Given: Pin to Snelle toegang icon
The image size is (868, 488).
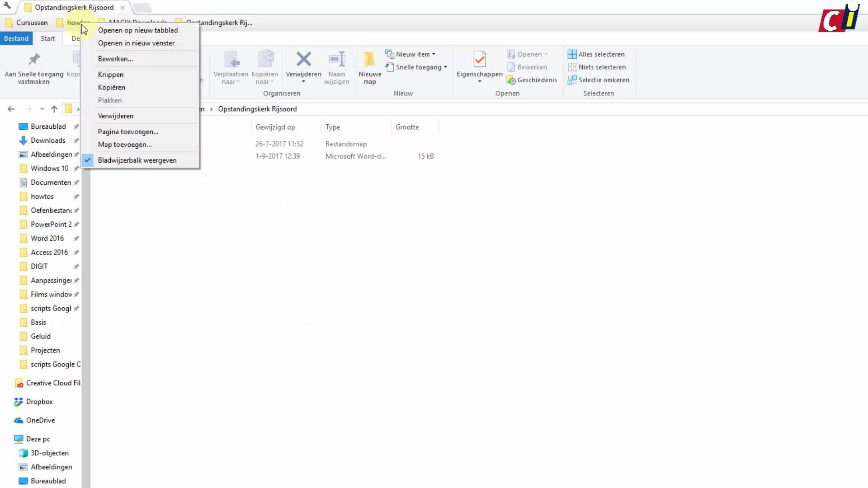Looking at the screenshot, I should (x=34, y=59).
